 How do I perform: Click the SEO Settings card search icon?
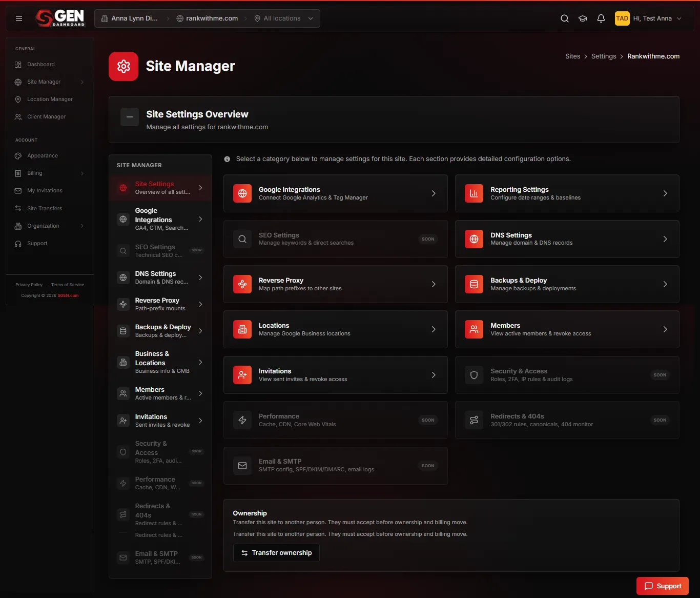242,239
